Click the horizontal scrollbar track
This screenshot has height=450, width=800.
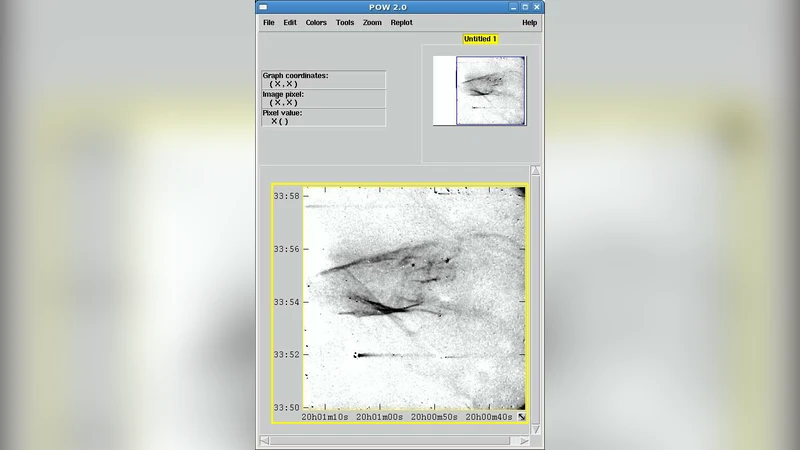pos(394,440)
